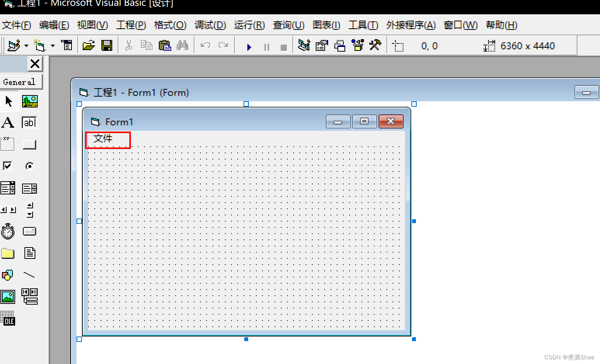Open the 运行(R) menu
Screen dimensions: 600x364
[249, 25]
